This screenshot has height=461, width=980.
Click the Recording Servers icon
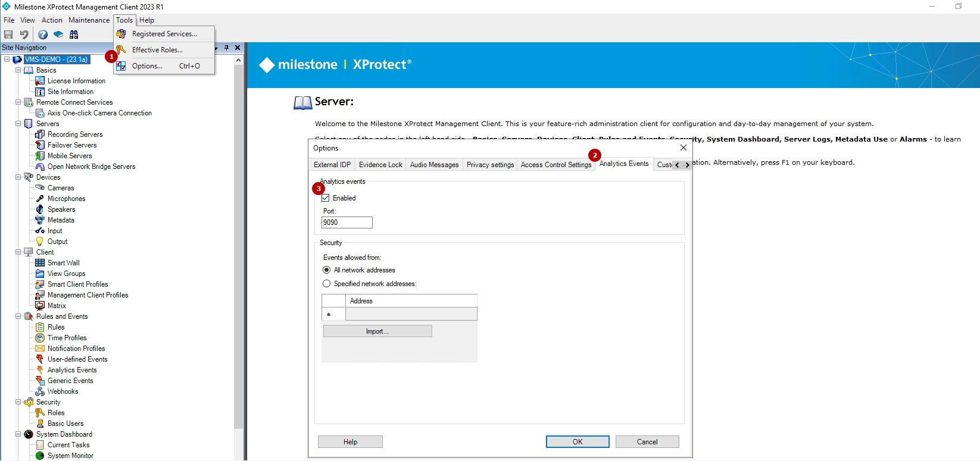40,134
